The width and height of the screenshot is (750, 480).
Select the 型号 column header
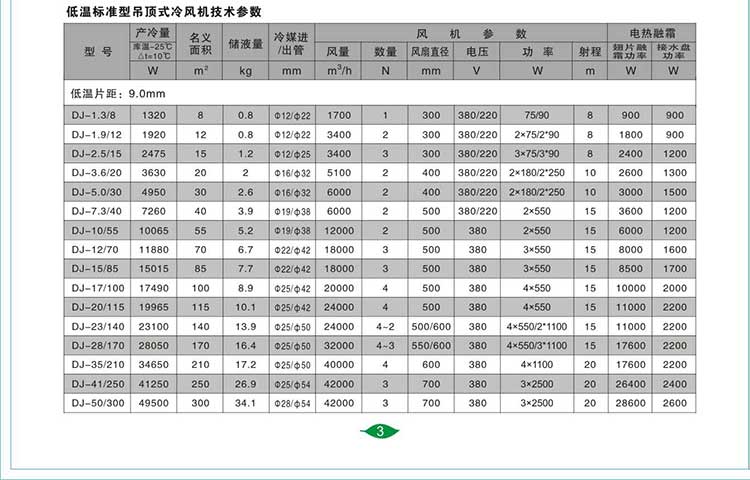pos(97,52)
